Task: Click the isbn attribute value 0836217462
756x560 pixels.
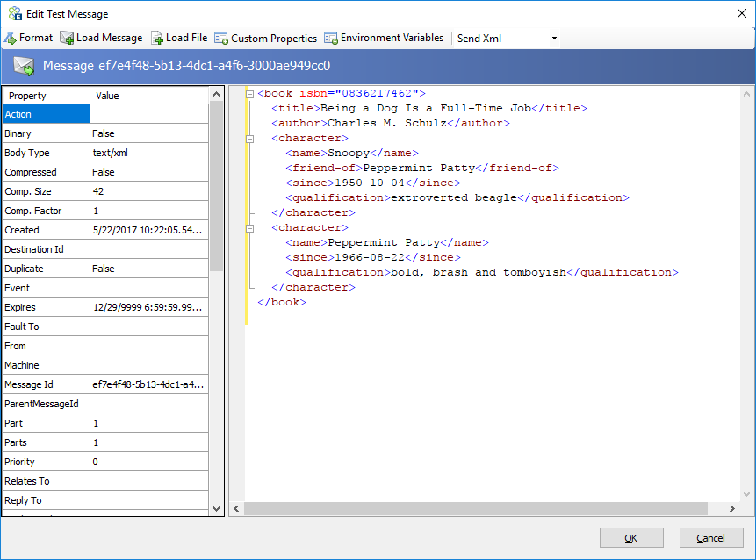Action: point(377,94)
